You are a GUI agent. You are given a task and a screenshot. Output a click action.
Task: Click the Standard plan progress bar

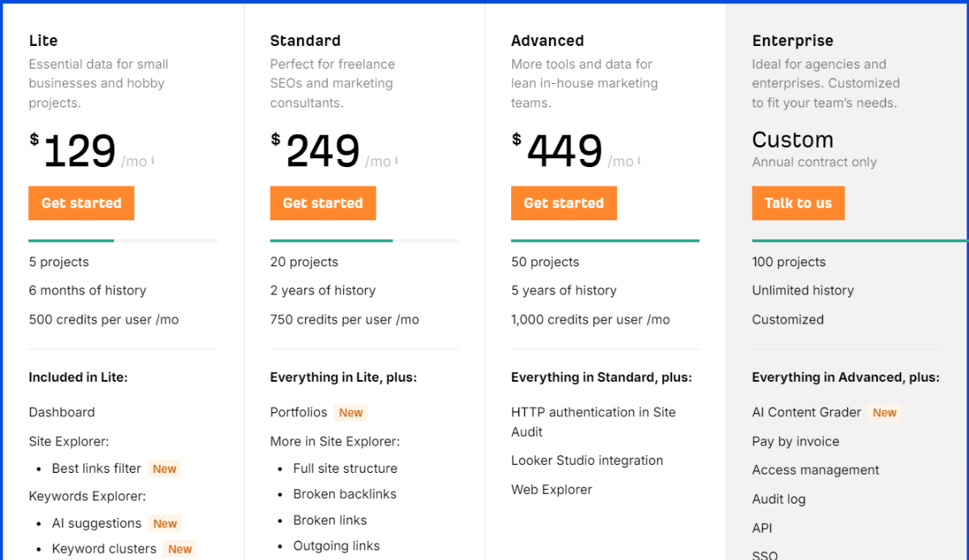(364, 240)
